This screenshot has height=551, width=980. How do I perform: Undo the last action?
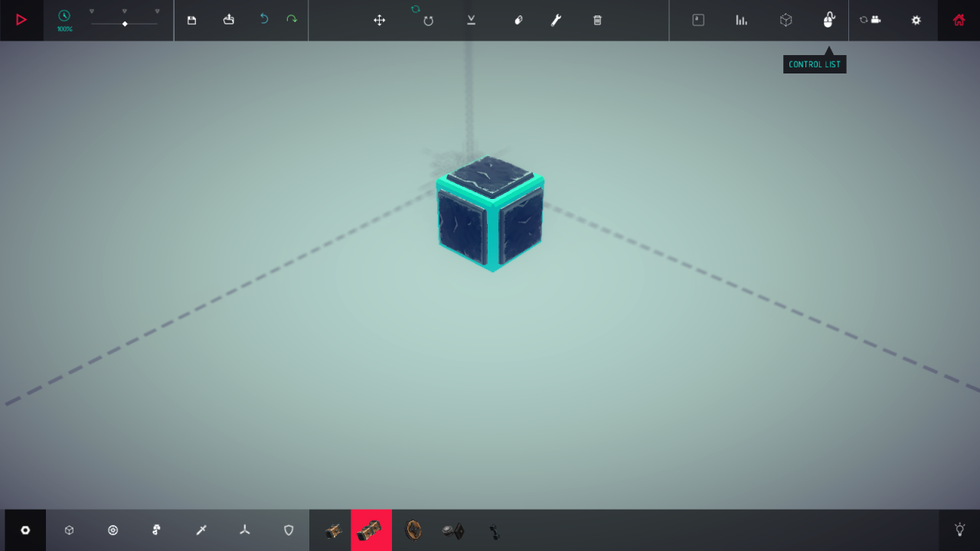(264, 19)
